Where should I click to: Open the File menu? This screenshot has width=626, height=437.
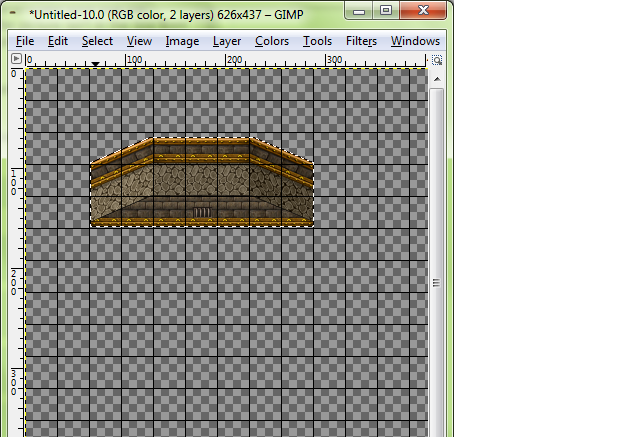click(25, 41)
